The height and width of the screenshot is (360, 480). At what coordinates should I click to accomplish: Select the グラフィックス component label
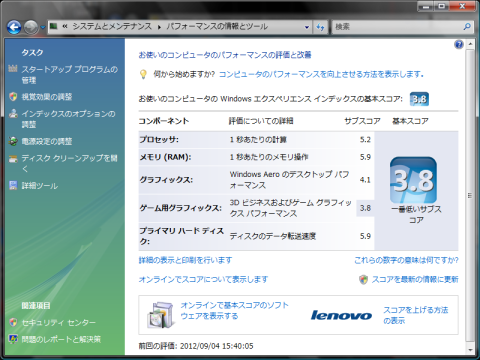[x=166, y=180]
